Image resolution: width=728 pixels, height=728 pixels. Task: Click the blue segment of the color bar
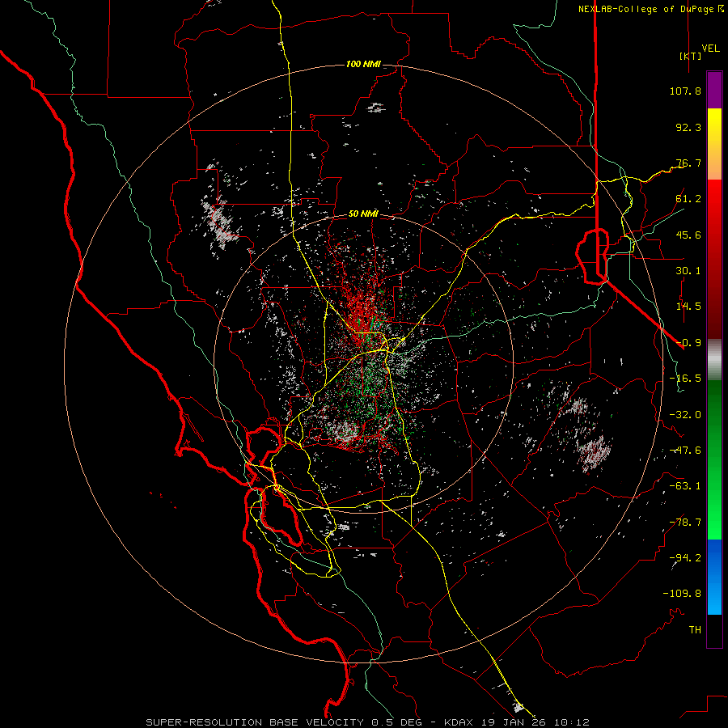(714, 577)
